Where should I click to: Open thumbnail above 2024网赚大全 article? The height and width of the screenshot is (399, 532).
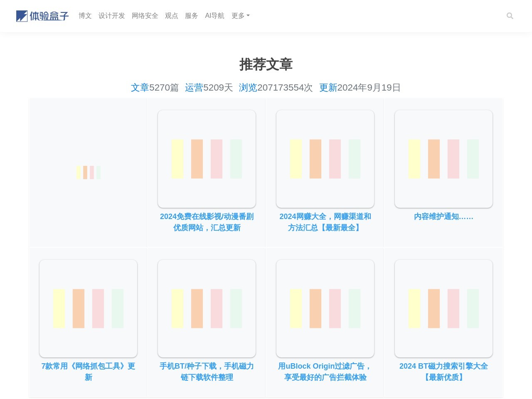tap(325, 159)
